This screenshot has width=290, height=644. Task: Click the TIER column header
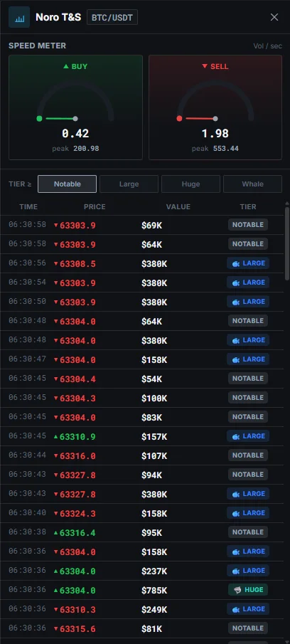coord(248,206)
